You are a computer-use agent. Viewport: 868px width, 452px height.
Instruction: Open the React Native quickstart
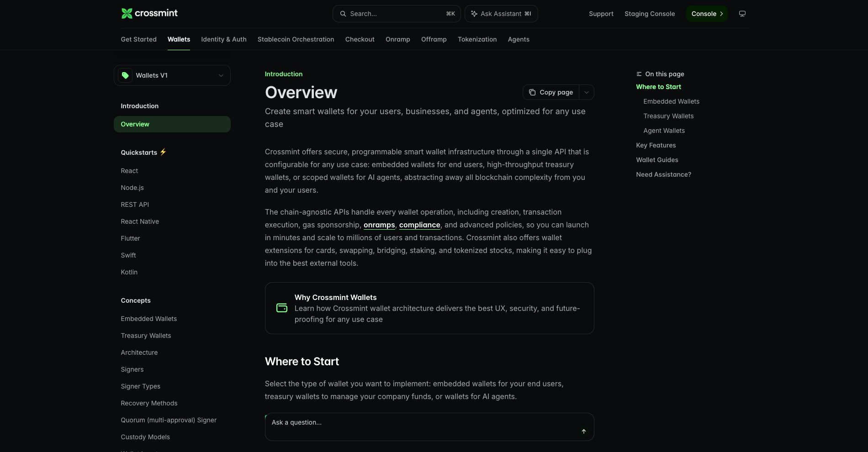point(140,221)
